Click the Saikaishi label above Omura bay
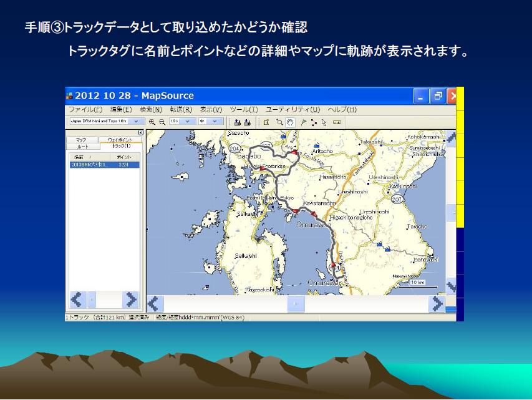 248,214
